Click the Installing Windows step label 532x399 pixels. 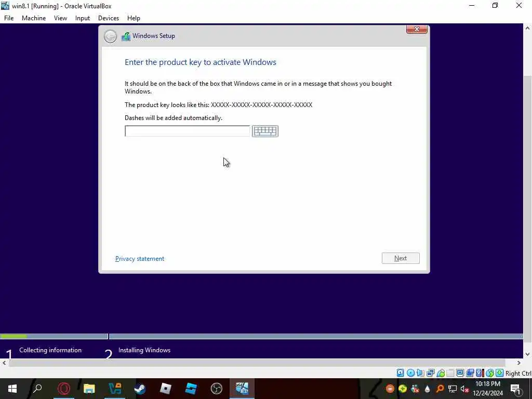pyautogui.click(x=144, y=350)
